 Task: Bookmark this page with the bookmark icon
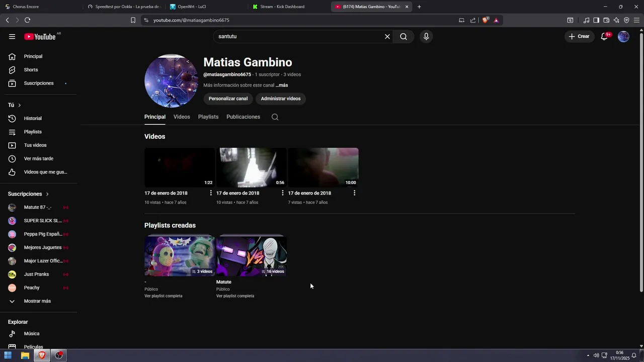133,20
